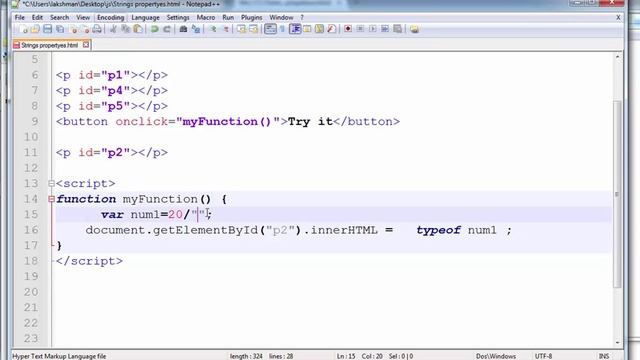This screenshot has height=360, width=640.
Task: Click the editor vertical scrollbar thumb
Action: coord(618,194)
